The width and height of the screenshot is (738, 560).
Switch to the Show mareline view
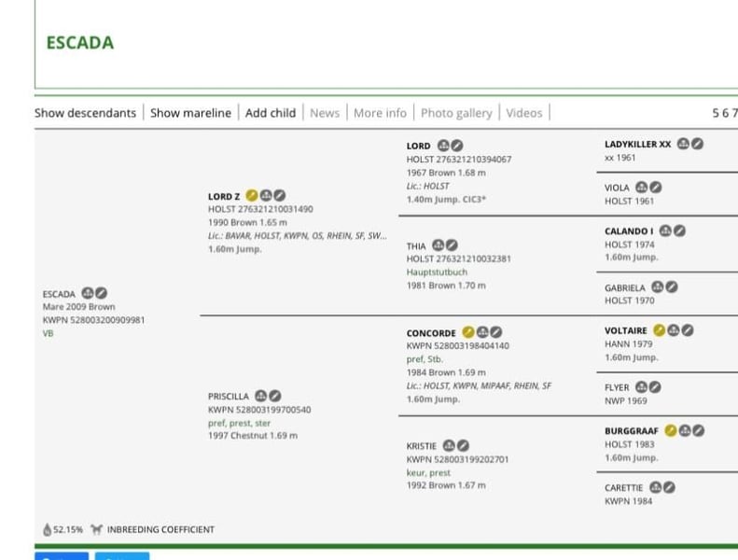[x=190, y=113]
